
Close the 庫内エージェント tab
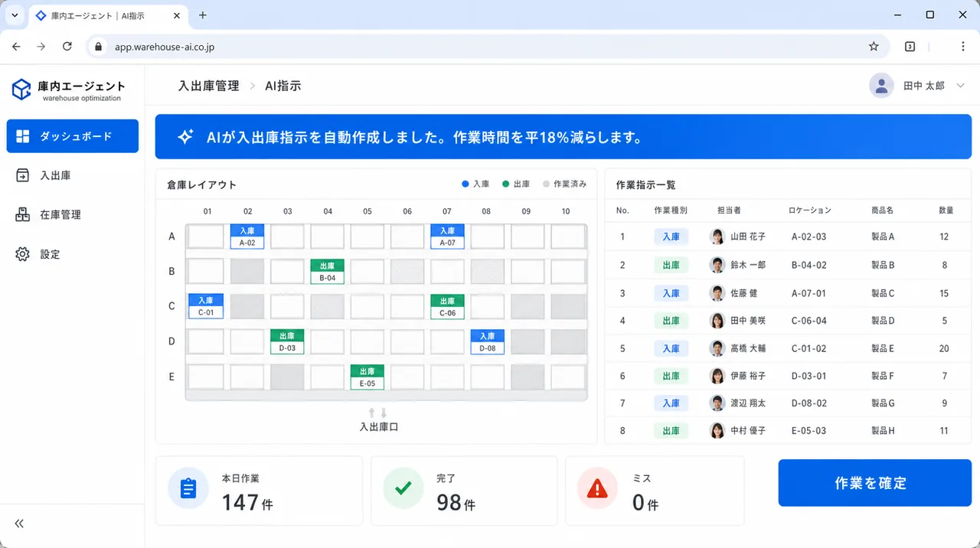[x=176, y=15]
